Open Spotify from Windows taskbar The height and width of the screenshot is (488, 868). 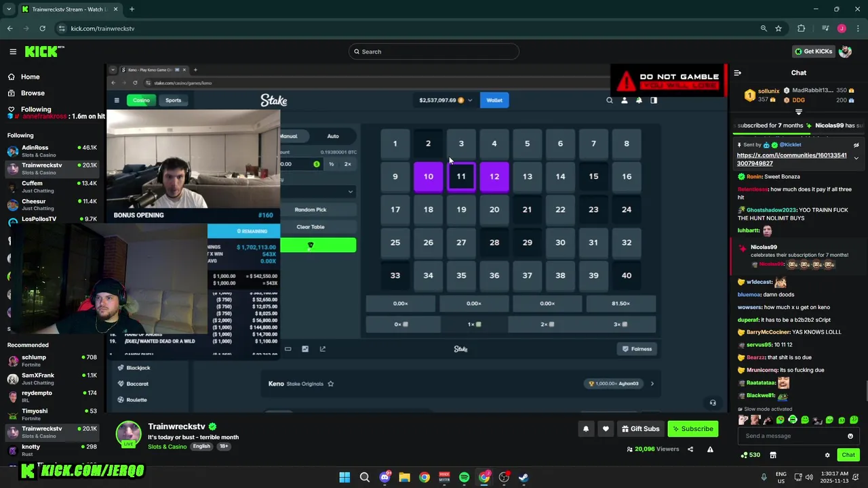coord(464,477)
